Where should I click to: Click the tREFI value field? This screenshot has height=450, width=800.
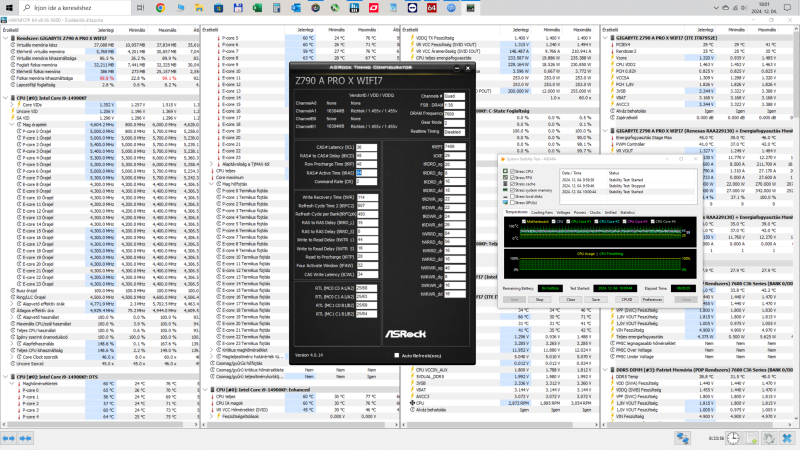pos(455,146)
